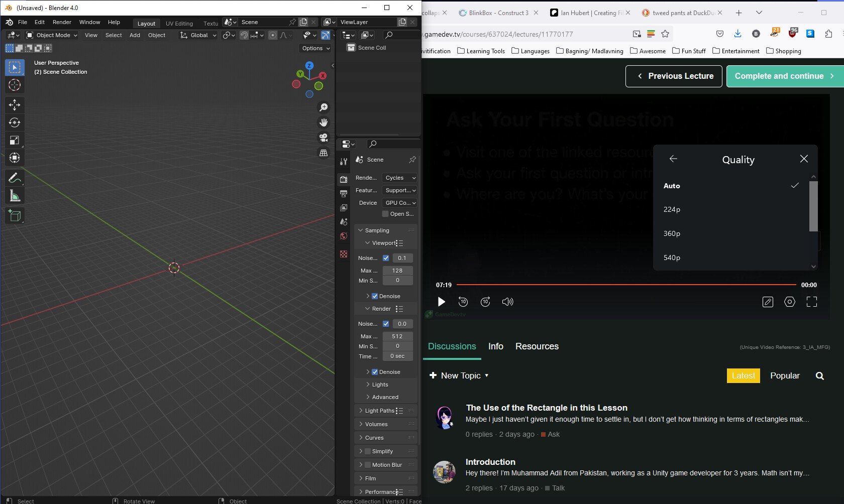Open the Render Properties tab
This screenshot has height=504, width=844.
[x=343, y=179]
